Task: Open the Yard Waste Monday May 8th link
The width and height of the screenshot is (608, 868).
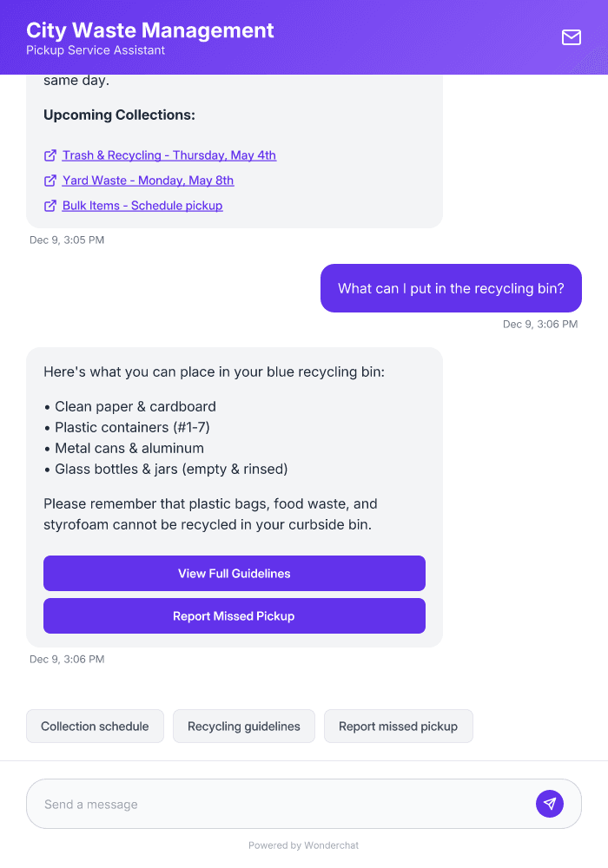Action: coord(148,180)
